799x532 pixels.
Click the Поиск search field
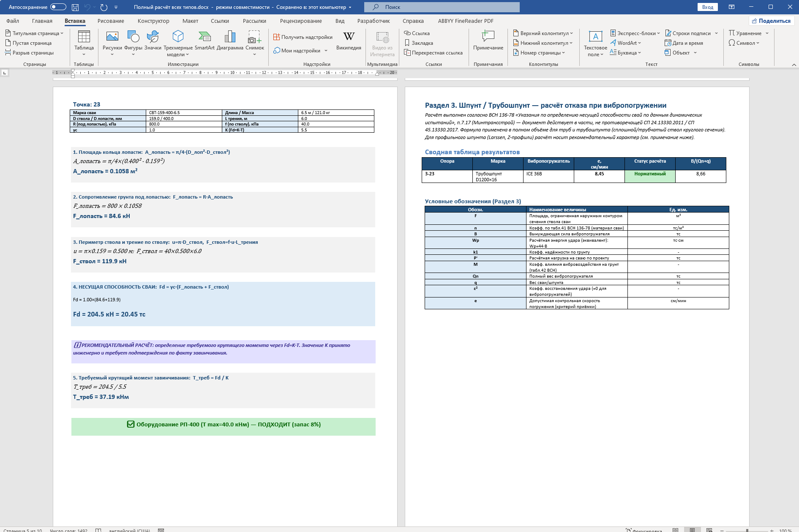[x=442, y=7]
